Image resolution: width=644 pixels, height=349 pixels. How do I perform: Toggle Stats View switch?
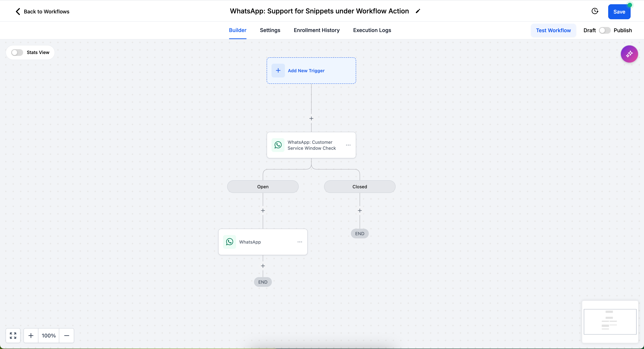17,53
